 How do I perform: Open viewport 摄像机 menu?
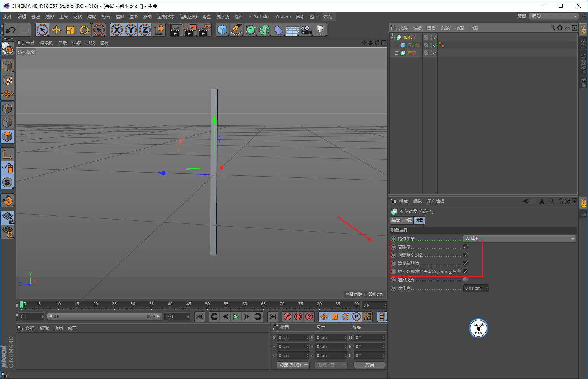[46, 43]
